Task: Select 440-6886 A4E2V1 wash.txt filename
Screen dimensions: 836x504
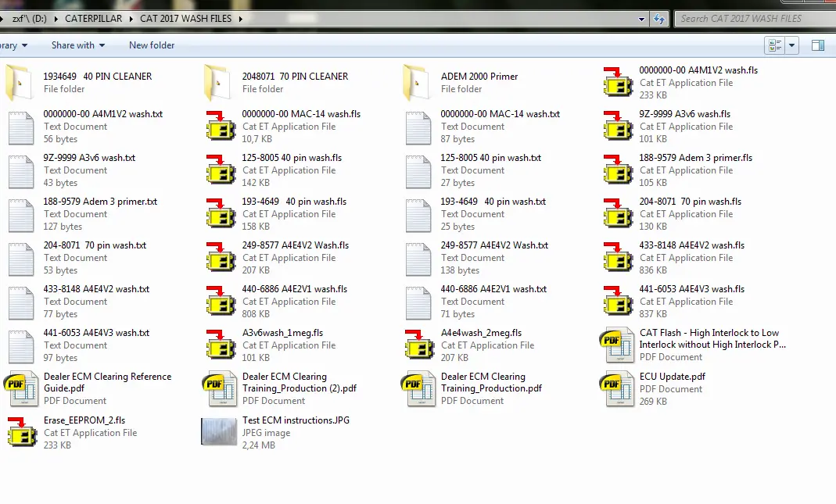Action: (493, 289)
